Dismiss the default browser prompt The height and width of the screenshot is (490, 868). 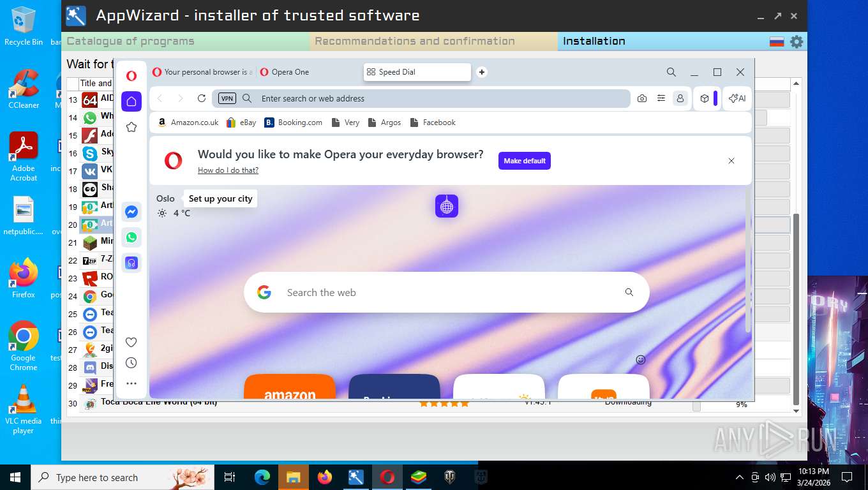(x=731, y=161)
